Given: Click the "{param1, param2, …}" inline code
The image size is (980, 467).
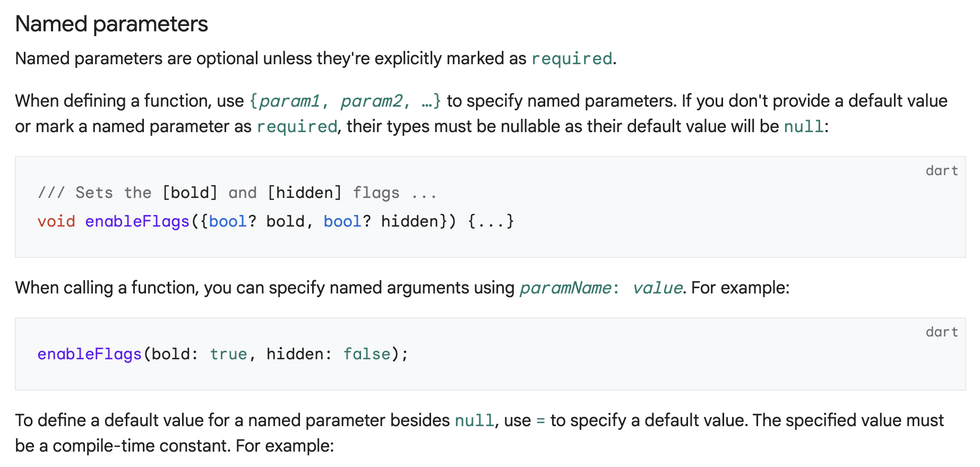Looking at the screenshot, I should (345, 101).
